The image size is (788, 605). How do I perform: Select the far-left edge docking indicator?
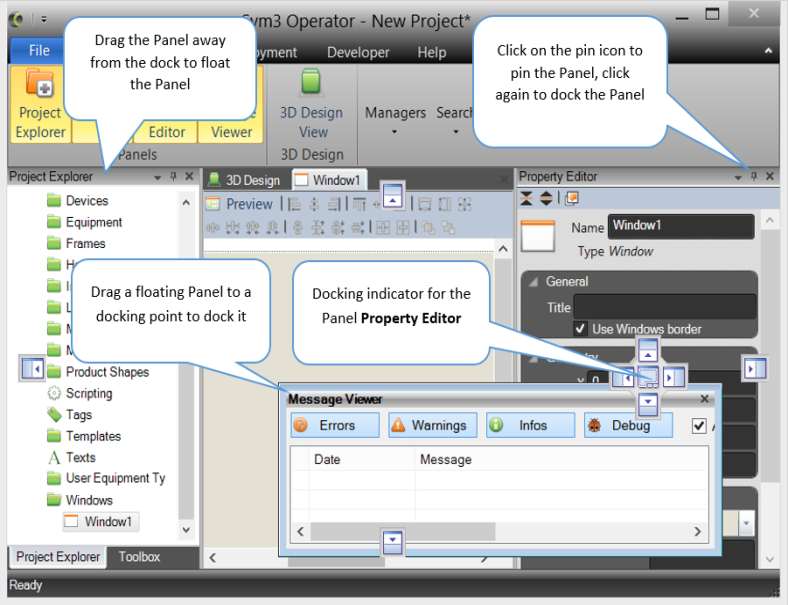point(32,368)
